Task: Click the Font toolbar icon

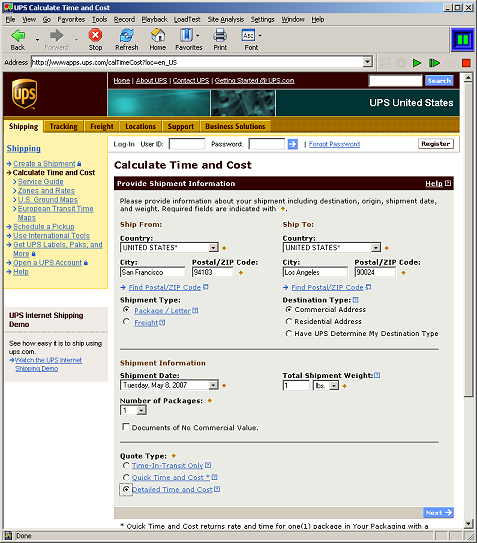Action: click(x=248, y=35)
